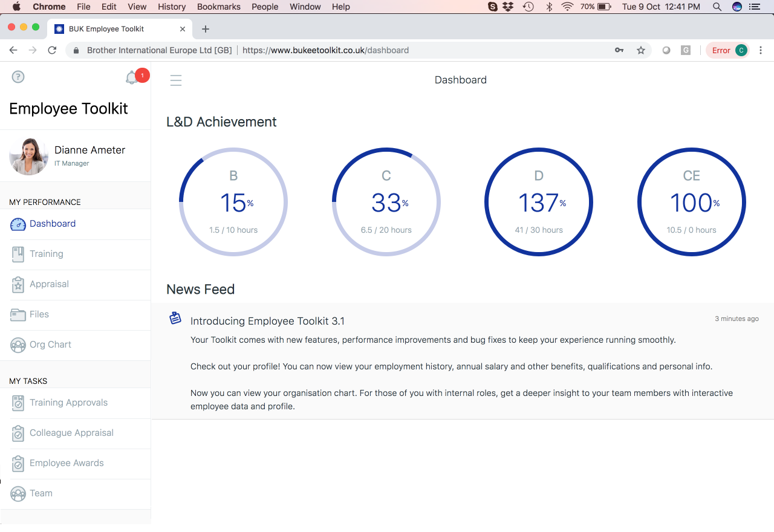
Task: Click the B achievement progress ring
Action: point(233,202)
